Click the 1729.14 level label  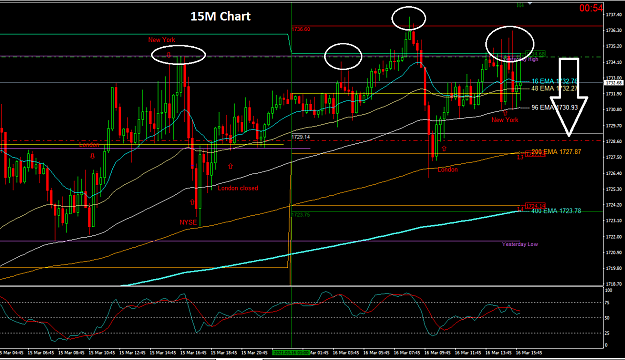pos(301,137)
